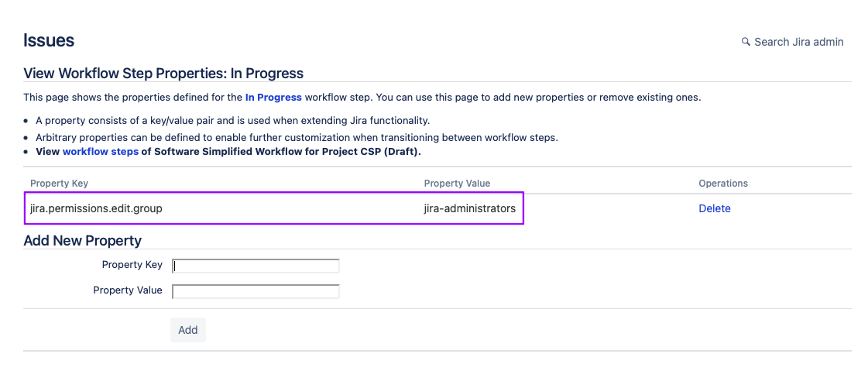Click the Property Value form label

[x=128, y=290]
